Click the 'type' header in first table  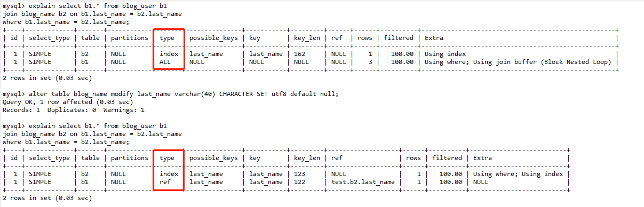167,38
